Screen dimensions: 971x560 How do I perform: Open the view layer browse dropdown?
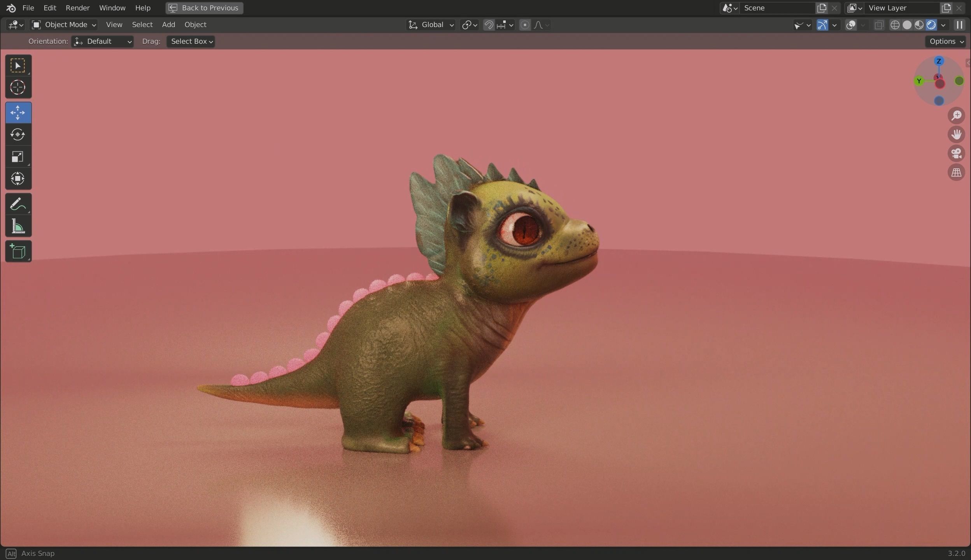coord(854,8)
